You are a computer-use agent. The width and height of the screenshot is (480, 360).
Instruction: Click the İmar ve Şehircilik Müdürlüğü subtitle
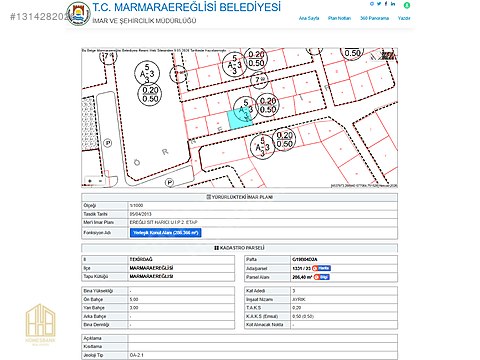point(144,21)
